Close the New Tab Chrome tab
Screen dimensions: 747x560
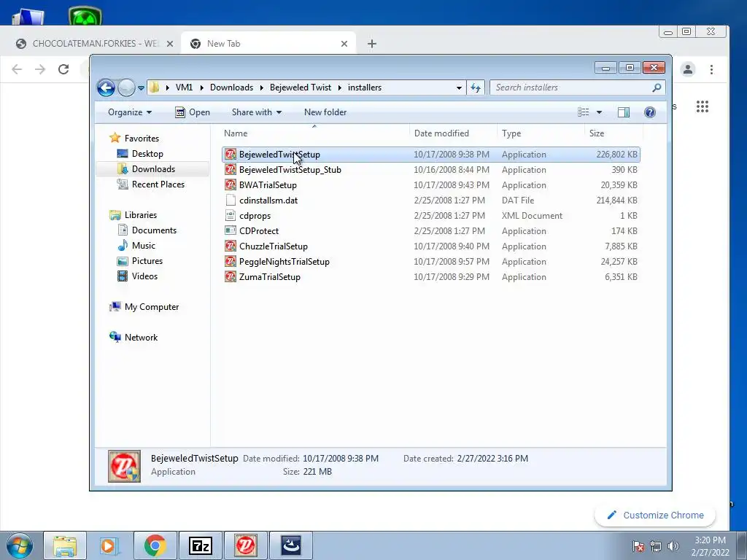point(344,44)
